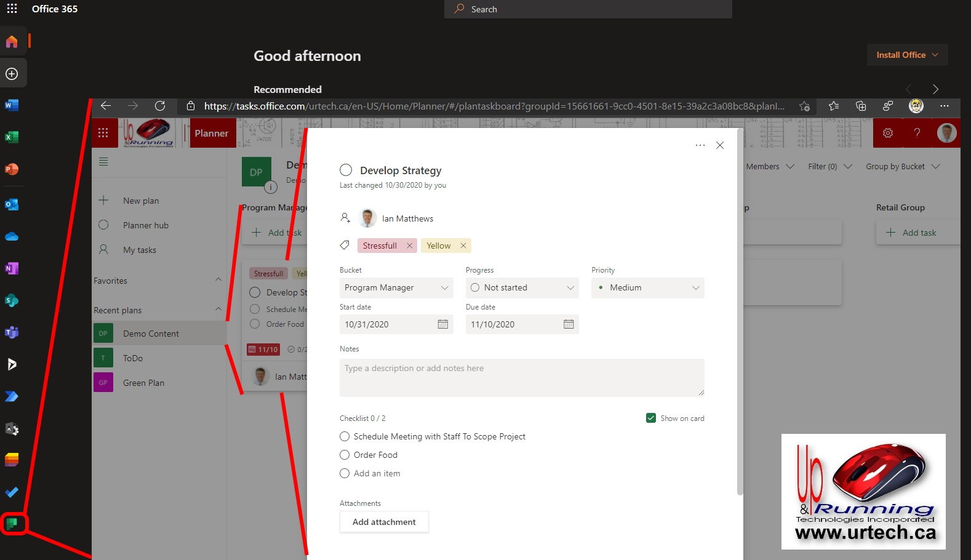Open the Planner app icon in sidebar
The width and height of the screenshot is (971, 560).
[x=12, y=524]
